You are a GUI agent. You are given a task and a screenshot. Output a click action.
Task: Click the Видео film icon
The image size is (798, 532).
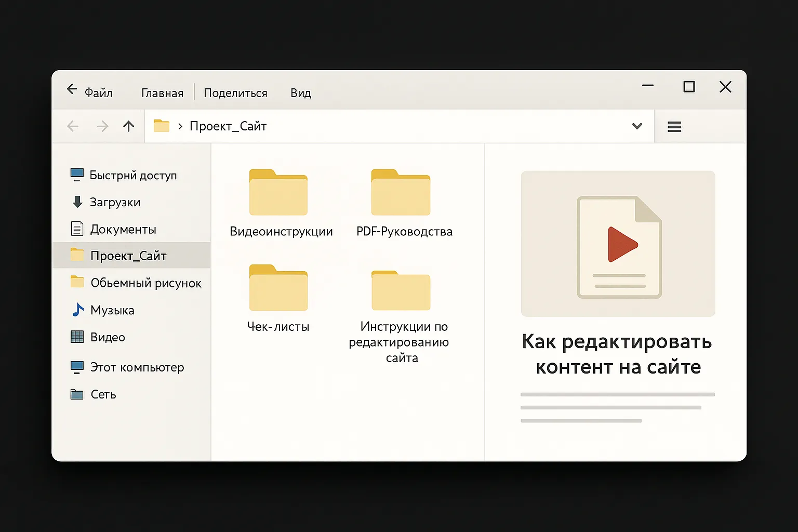point(77,337)
